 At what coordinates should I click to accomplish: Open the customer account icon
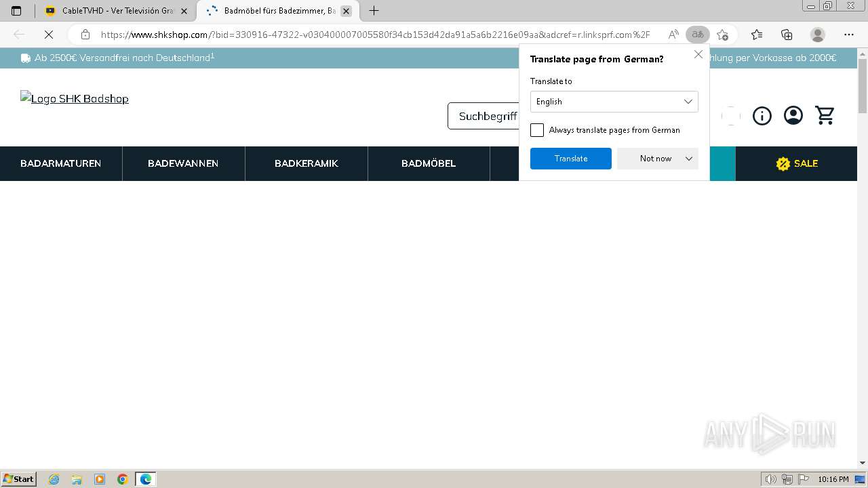793,115
